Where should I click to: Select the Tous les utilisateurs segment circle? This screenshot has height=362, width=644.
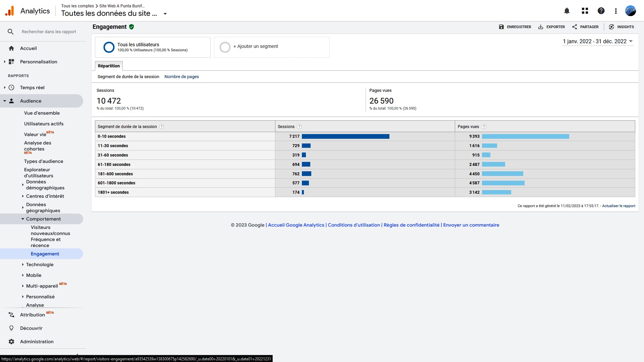[x=109, y=47]
